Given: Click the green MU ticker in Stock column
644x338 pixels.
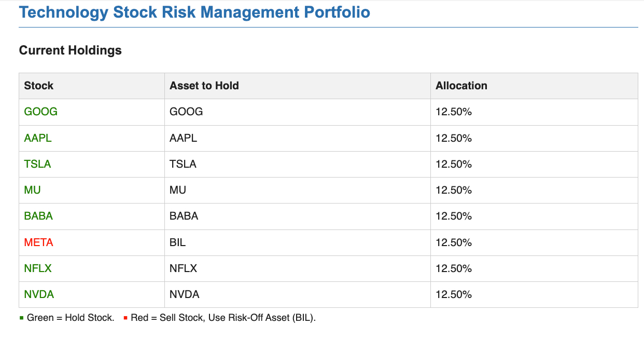Looking at the screenshot, I should coord(32,190).
